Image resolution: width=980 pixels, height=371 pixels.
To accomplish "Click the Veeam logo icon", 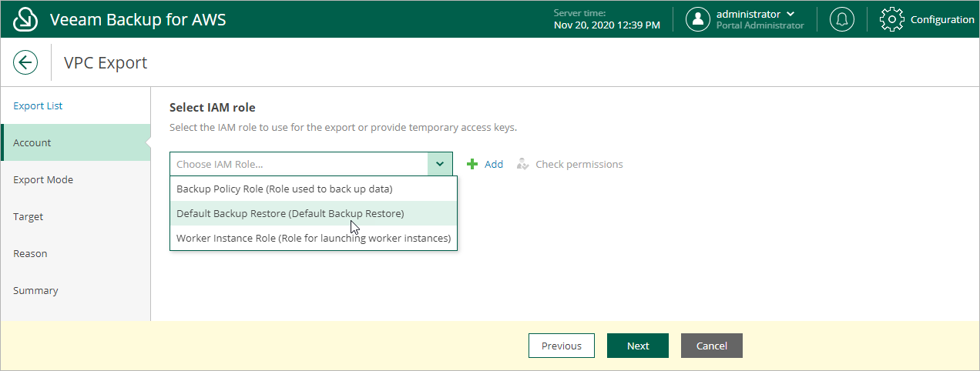I will tap(25, 19).
